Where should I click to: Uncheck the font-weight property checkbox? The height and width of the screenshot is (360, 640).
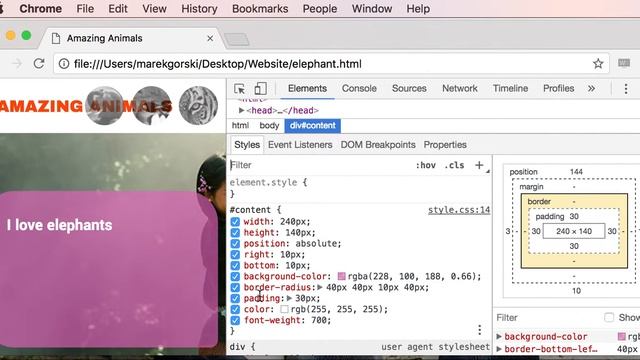coord(235,320)
